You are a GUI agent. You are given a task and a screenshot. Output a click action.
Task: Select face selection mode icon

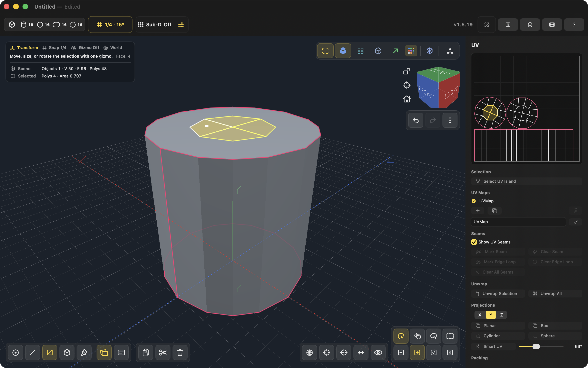(x=50, y=352)
